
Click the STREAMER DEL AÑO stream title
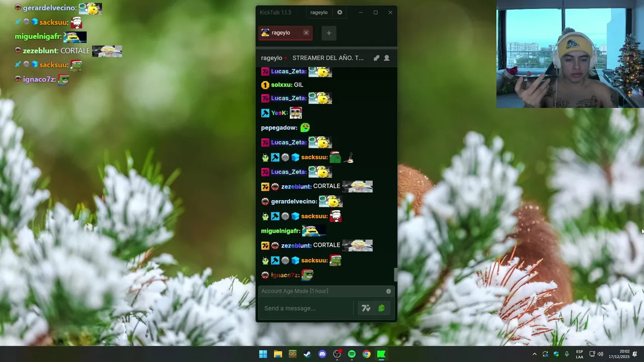click(328, 58)
